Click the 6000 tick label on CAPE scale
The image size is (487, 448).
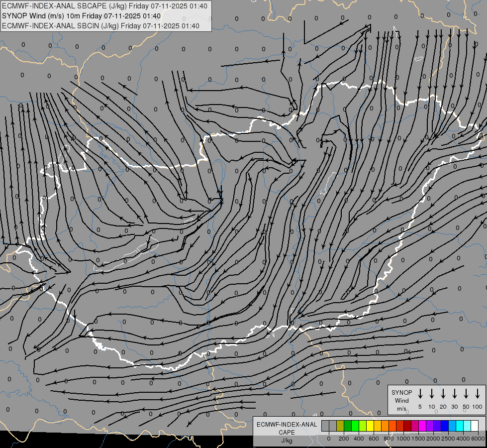coord(478,439)
